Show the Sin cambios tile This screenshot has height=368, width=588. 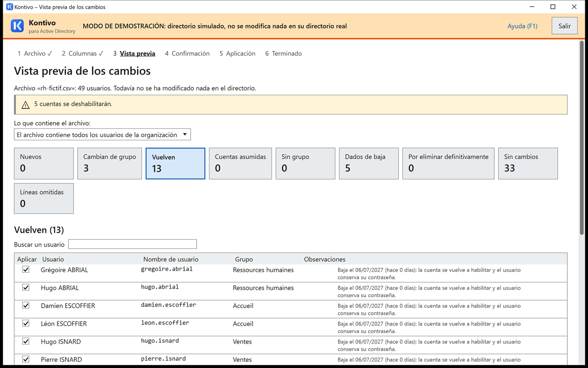coord(528,163)
